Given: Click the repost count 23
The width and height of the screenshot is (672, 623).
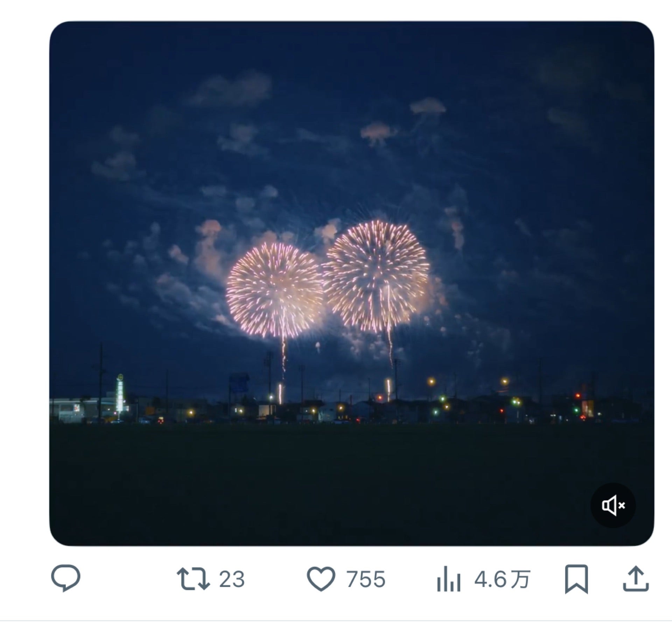Looking at the screenshot, I should click(232, 579).
